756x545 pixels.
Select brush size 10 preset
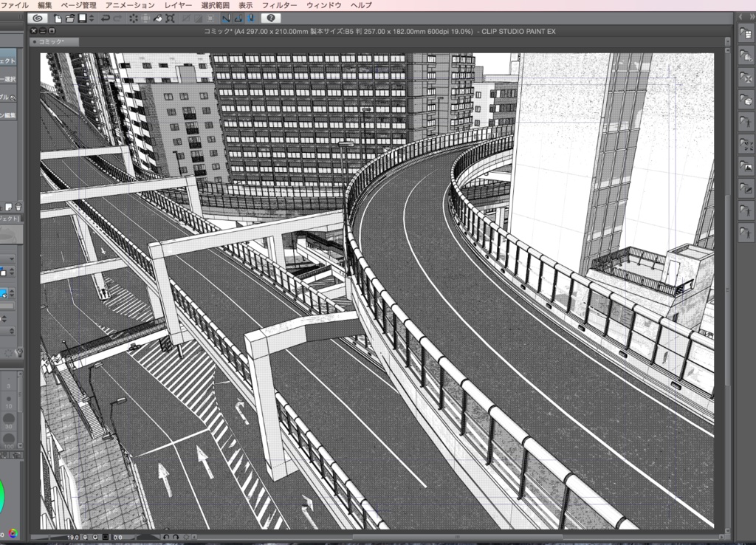pyautogui.click(x=9, y=402)
